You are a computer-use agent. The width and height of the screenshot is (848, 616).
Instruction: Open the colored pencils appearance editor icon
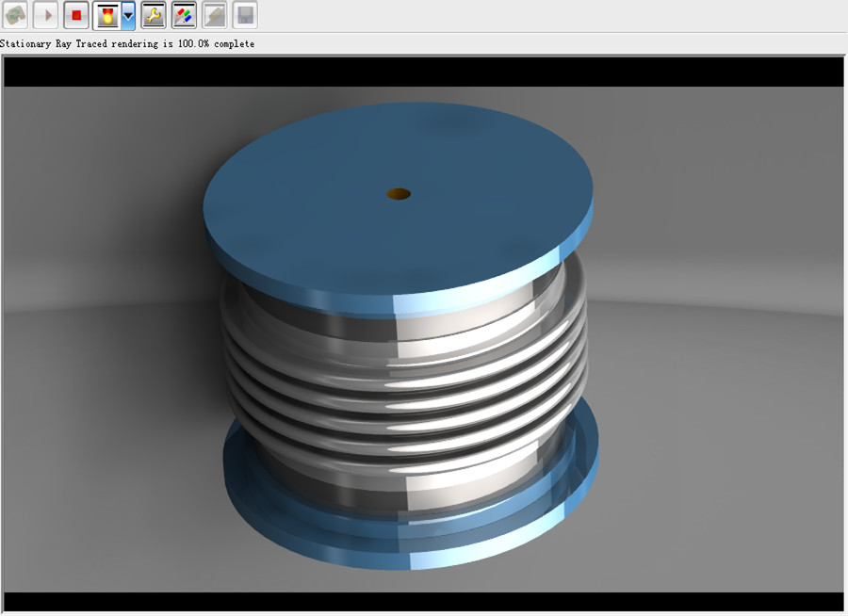point(184,15)
